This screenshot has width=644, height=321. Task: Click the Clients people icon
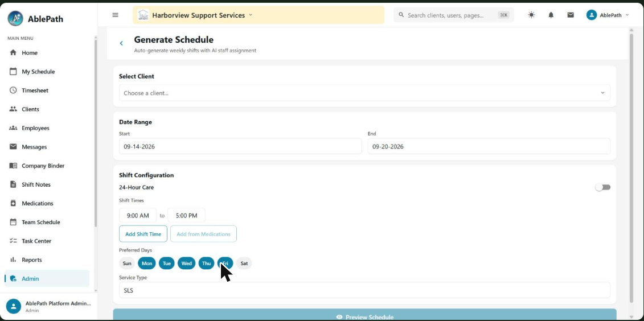point(13,109)
